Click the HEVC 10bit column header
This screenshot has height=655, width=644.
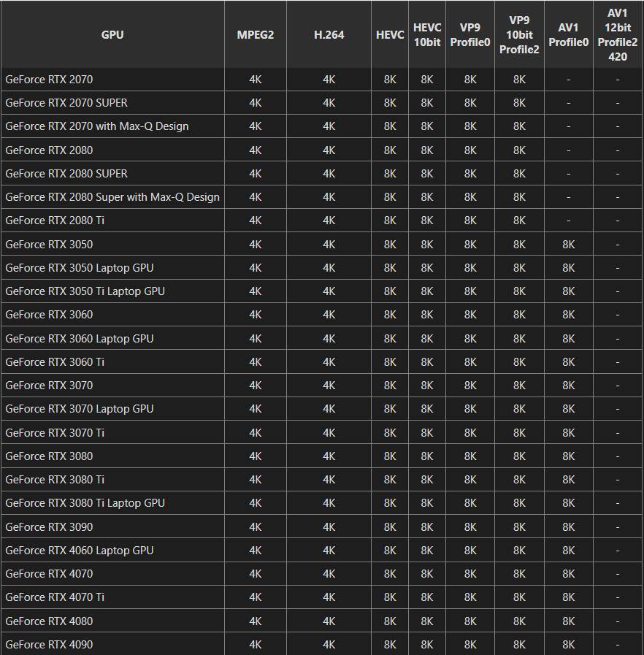(x=427, y=34)
